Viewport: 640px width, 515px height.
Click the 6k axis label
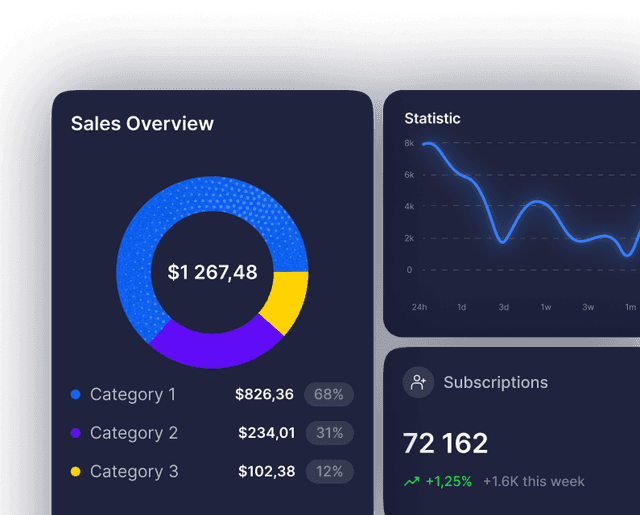409,175
